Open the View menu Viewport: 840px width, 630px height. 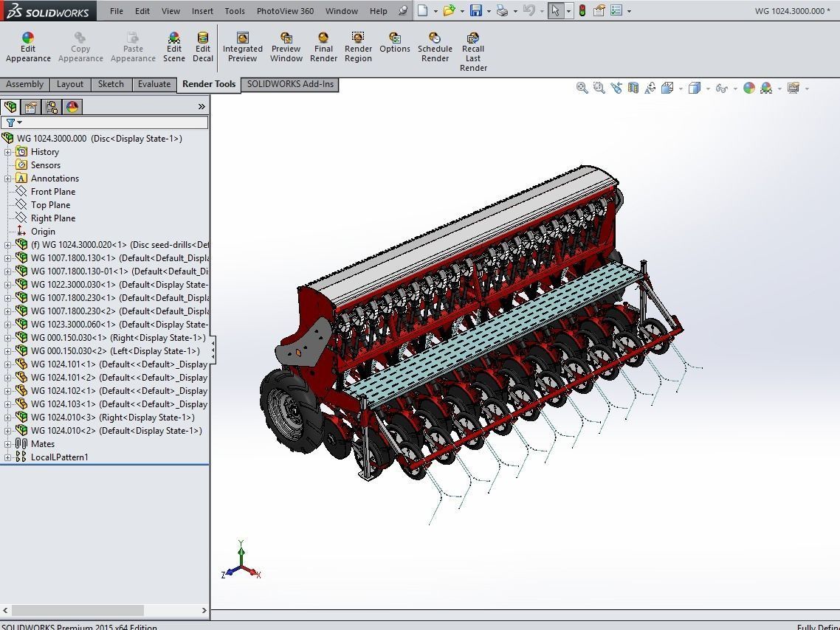[171, 11]
